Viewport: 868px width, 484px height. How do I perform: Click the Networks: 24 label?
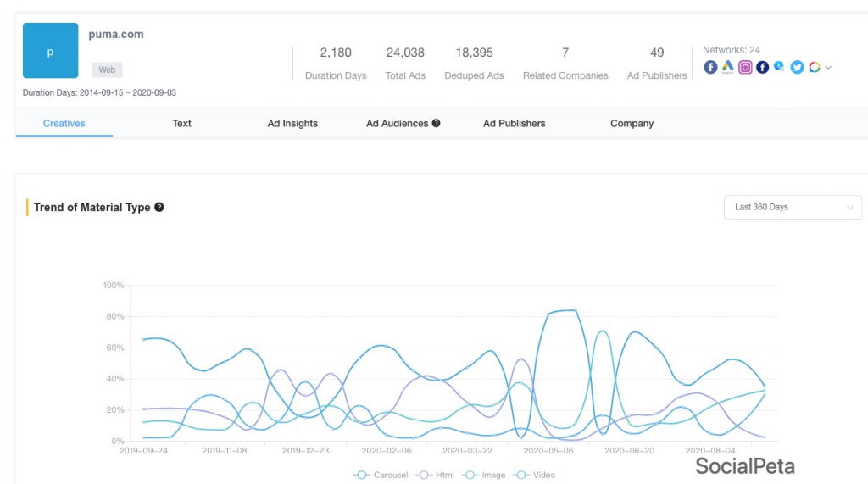[732, 50]
